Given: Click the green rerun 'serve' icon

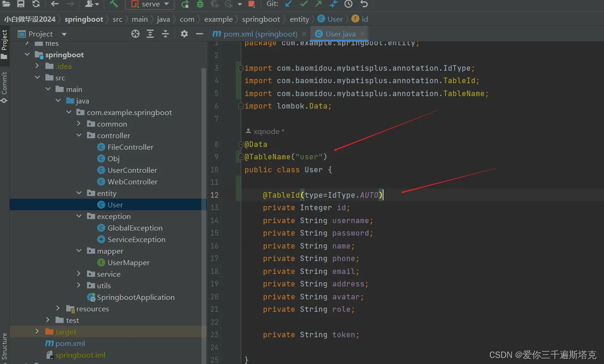Looking at the screenshot, I should tap(185, 4).
